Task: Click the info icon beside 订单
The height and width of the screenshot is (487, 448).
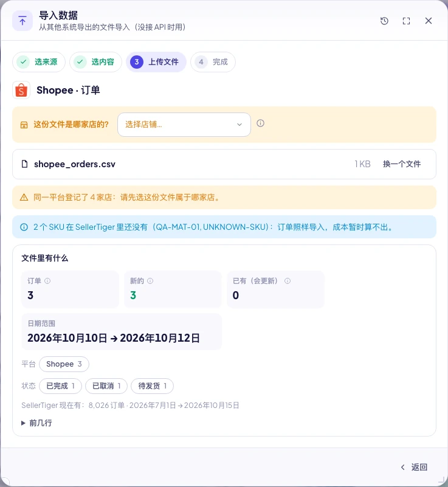Action: coord(47,281)
